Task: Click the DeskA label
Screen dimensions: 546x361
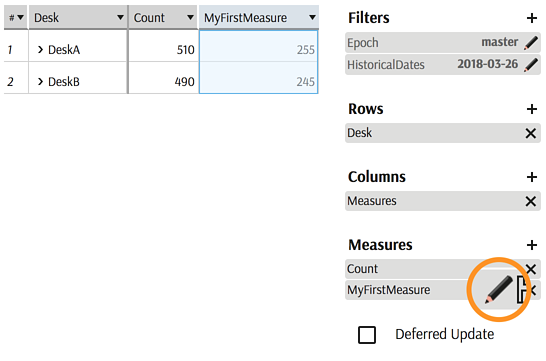Action: click(64, 50)
